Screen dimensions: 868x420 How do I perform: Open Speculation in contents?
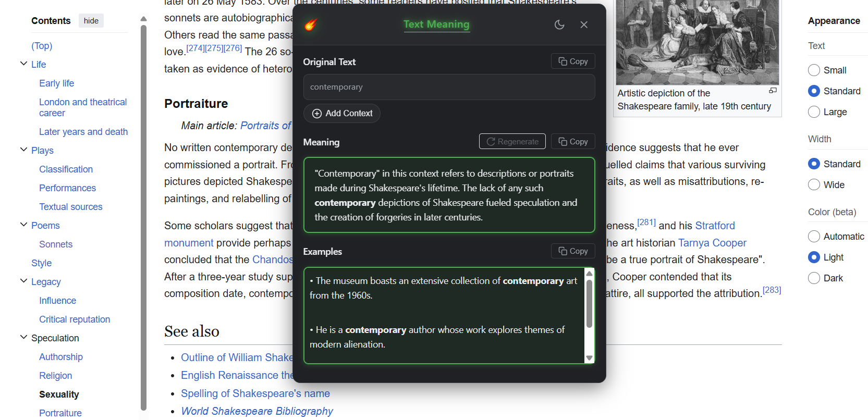[x=55, y=338]
